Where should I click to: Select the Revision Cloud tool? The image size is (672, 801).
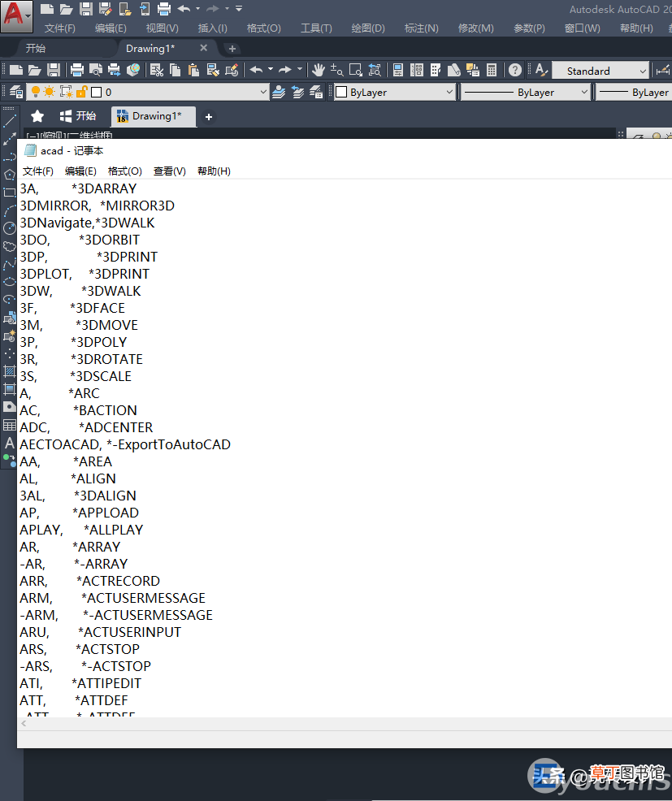pos(9,246)
